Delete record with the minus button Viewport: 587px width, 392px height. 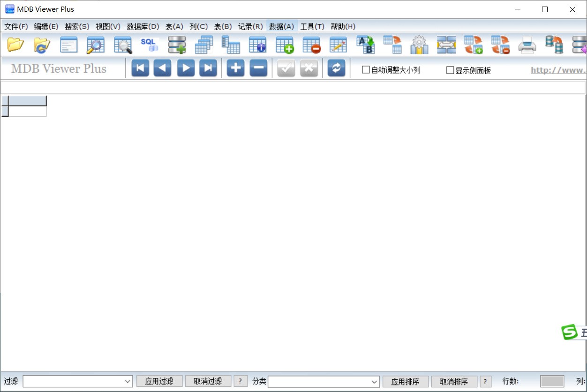258,68
